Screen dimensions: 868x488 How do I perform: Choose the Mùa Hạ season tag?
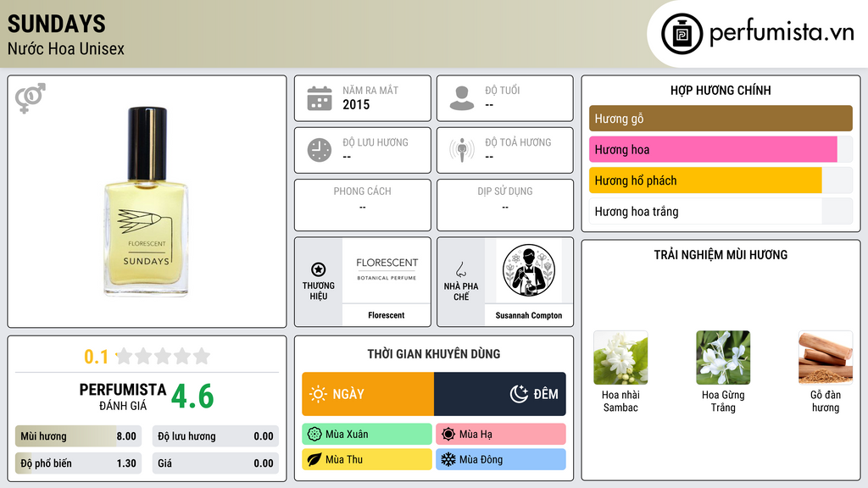(501, 435)
